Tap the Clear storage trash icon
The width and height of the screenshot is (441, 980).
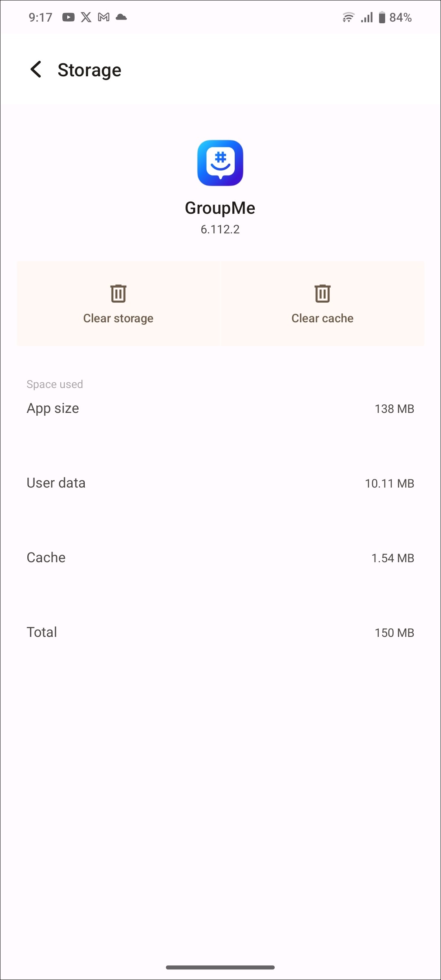[x=118, y=293]
